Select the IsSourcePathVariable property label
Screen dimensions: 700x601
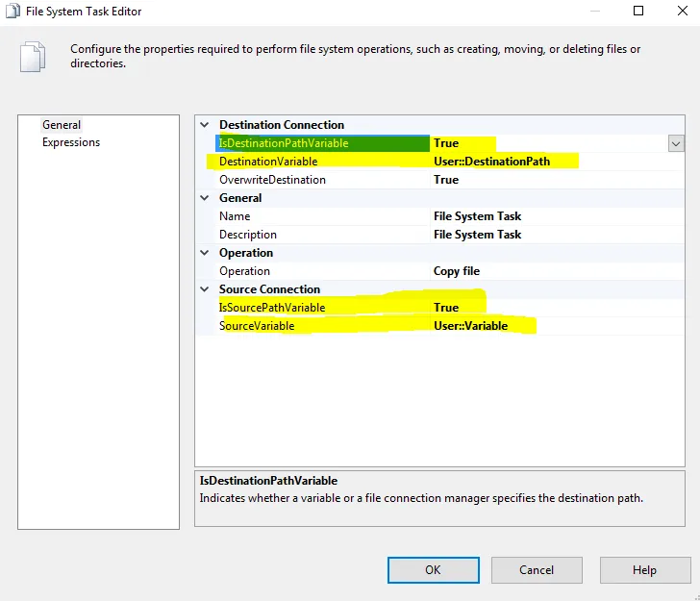pyautogui.click(x=272, y=308)
